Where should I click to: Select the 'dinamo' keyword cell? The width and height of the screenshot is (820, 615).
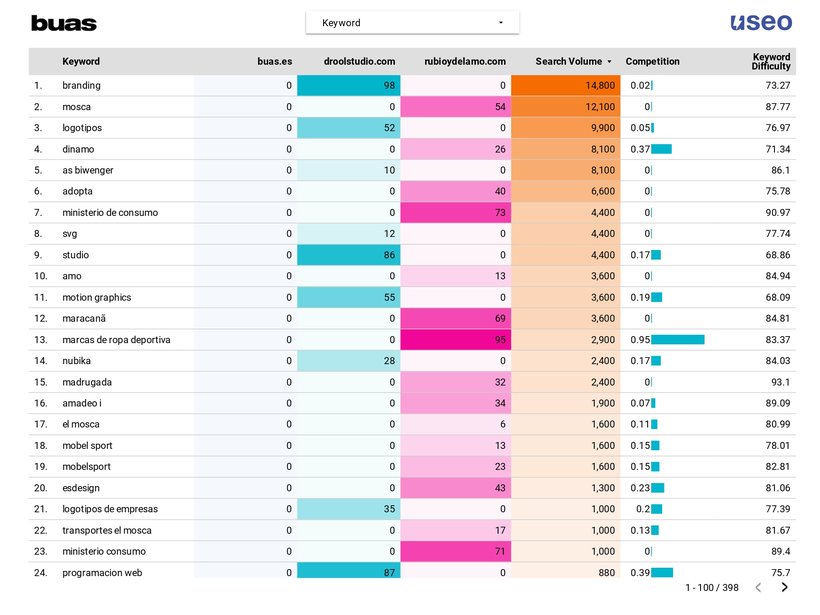pyautogui.click(x=78, y=149)
